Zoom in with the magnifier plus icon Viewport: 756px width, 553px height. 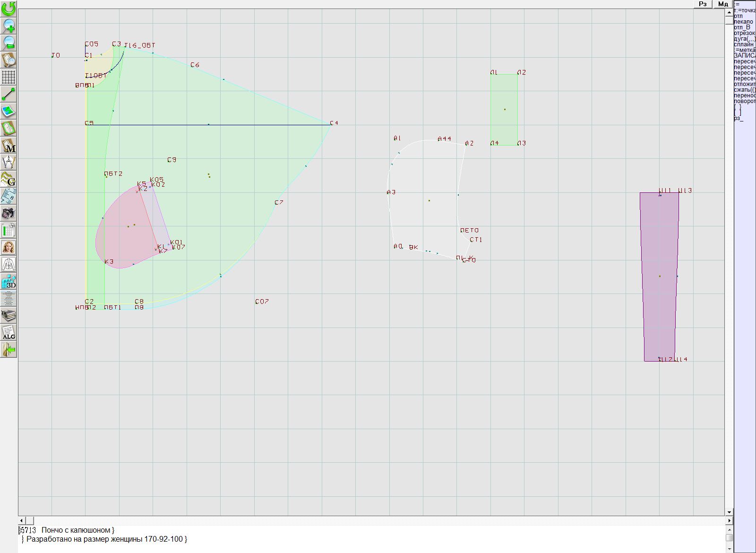9,26
